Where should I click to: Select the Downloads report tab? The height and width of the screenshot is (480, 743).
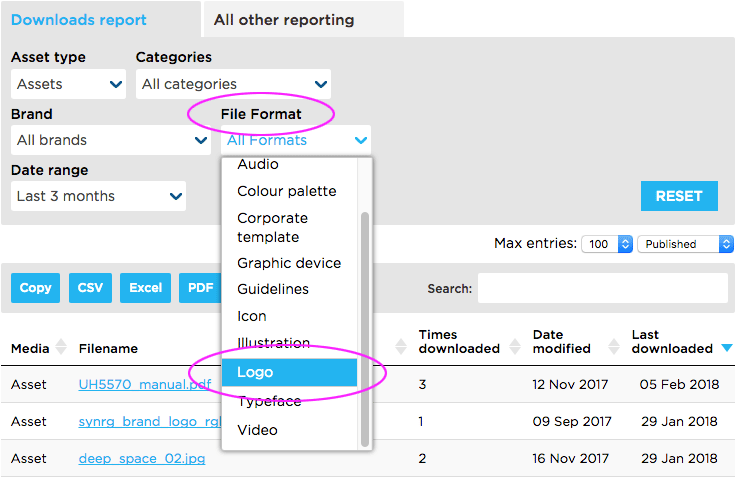coord(79,20)
